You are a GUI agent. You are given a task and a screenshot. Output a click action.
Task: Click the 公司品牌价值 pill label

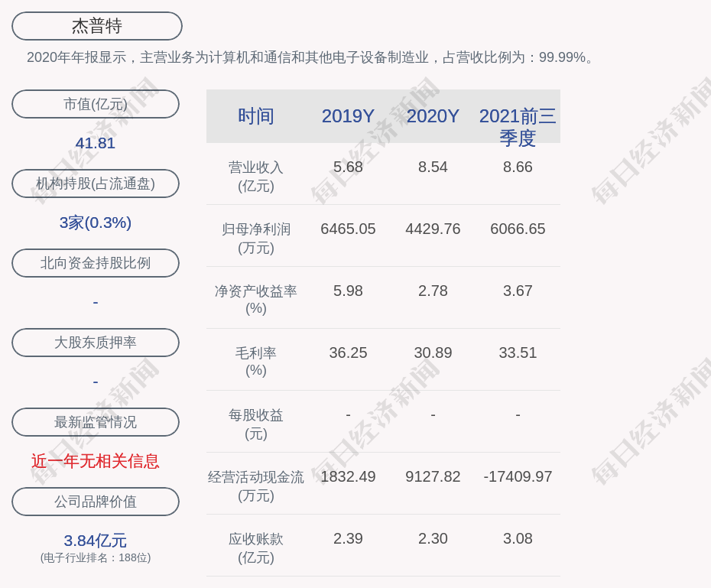(96, 502)
